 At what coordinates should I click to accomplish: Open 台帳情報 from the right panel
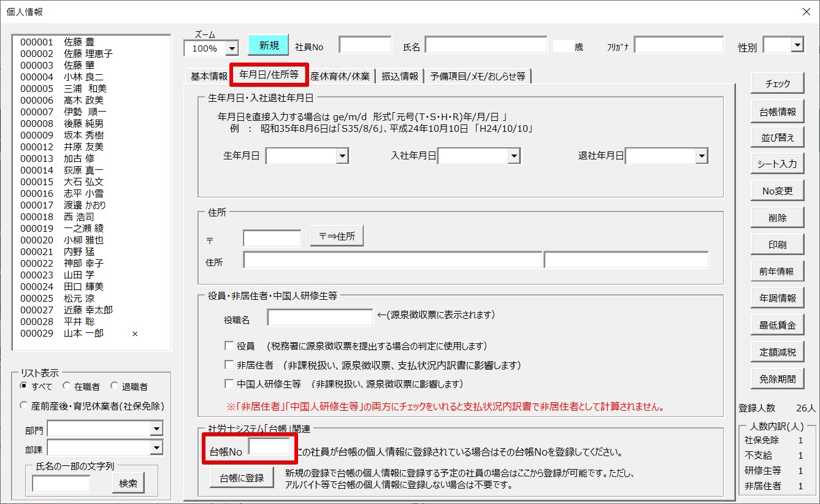tap(777, 112)
